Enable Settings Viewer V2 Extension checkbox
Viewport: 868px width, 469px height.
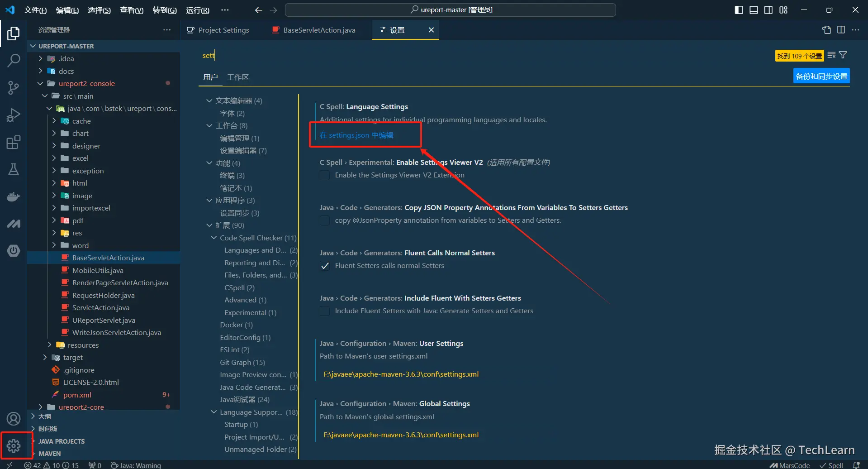(325, 175)
